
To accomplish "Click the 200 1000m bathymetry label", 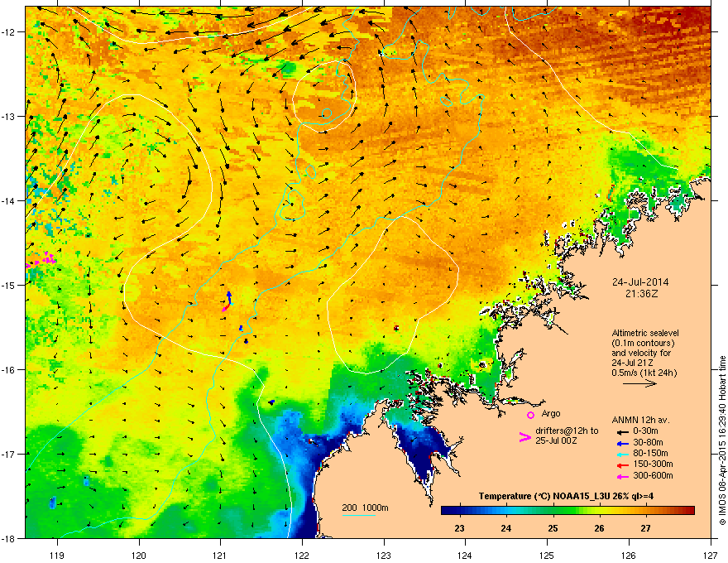I will point(365,508).
